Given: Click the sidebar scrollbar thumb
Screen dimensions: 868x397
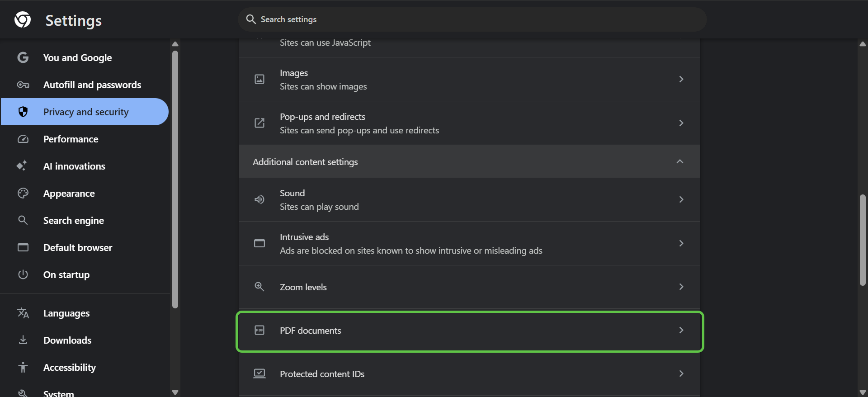Looking at the screenshot, I should pos(175,180).
